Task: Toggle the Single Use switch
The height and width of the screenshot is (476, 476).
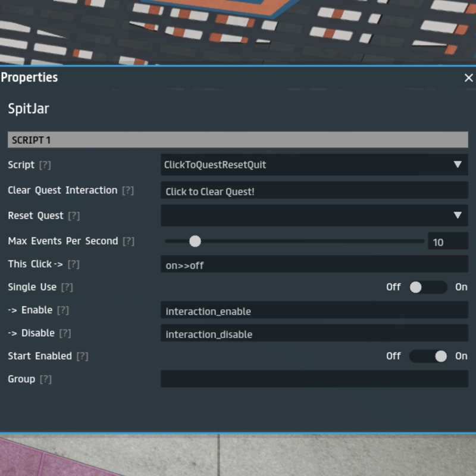Action: coord(427,287)
